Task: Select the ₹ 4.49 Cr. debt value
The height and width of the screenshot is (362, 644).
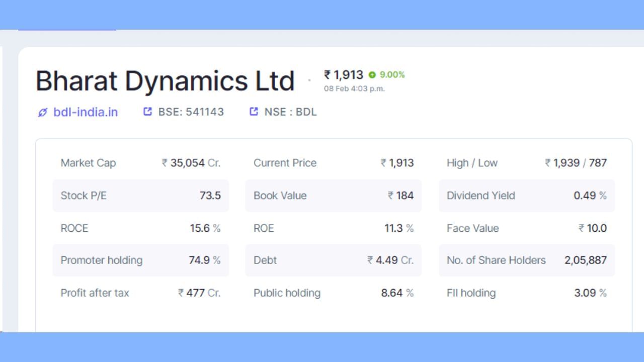Action: click(x=390, y=260)
